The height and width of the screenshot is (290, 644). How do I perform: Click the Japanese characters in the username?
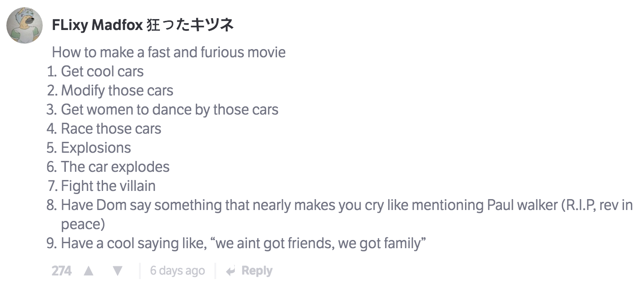point(190,25)
